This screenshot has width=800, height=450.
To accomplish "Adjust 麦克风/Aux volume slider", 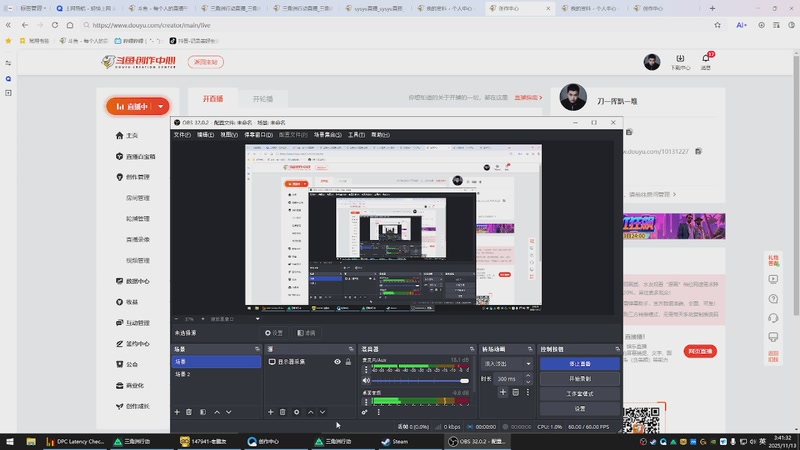I will click(420, 381).
